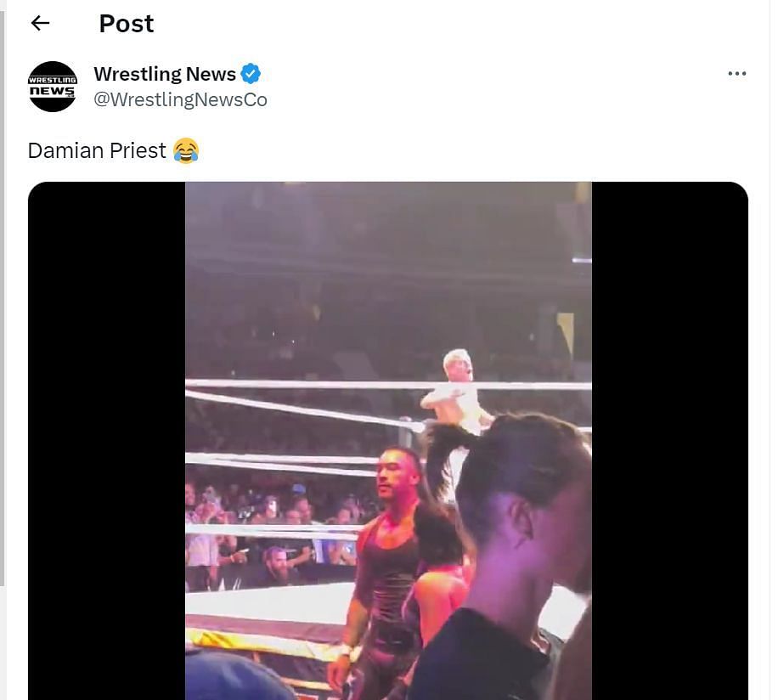The width and height of the screenshot is (778, 700).
Task: Click the laughing emoji in post text
Action: (186, 151)
